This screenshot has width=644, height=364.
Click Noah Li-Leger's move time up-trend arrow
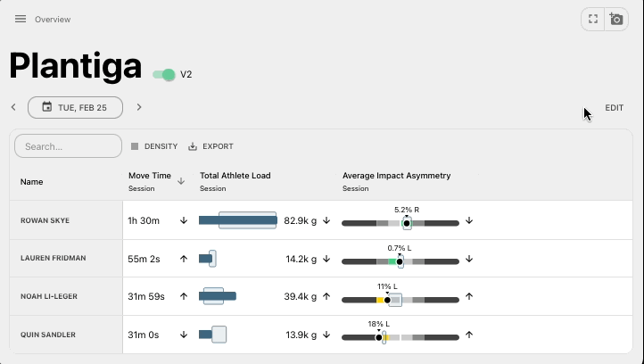click(x=184, y=296)
